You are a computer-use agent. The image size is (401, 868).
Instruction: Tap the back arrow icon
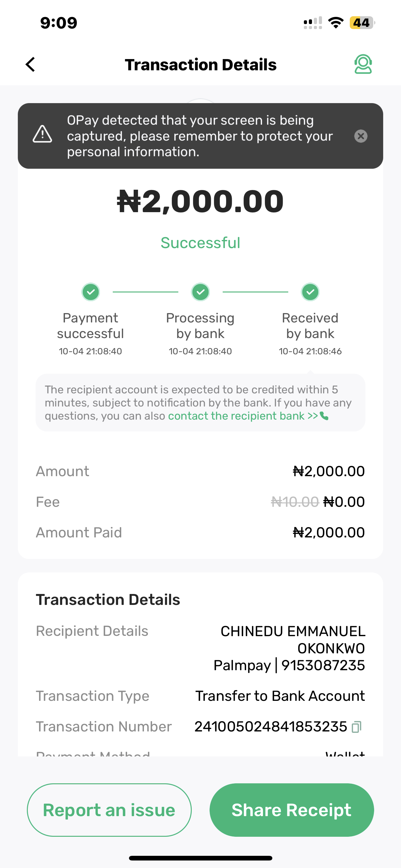[30, 64]
